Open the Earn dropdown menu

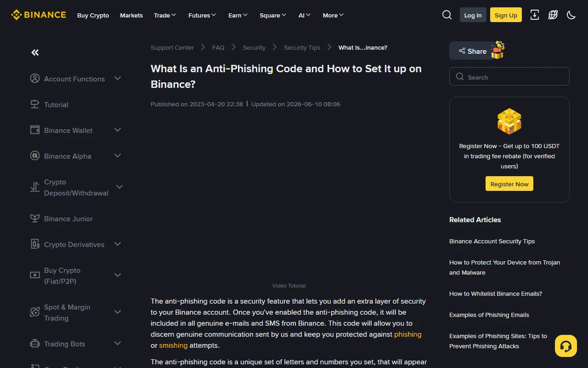tap(238, 15)
